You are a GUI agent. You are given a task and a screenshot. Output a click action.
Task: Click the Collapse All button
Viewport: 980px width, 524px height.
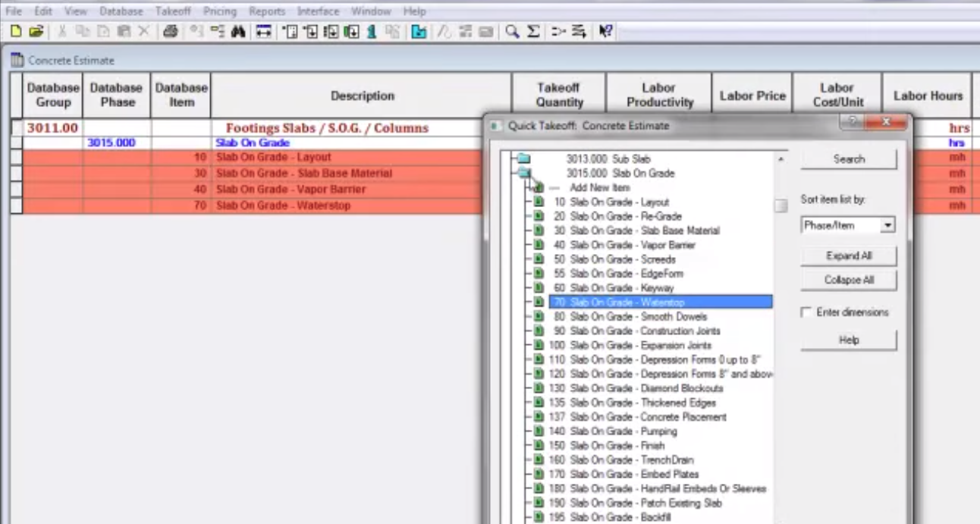(849, 280)
